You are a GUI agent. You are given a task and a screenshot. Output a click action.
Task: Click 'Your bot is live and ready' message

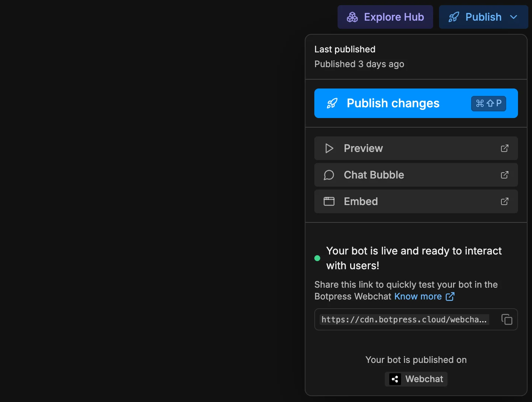pyautogui.click(x=414, y=258)
